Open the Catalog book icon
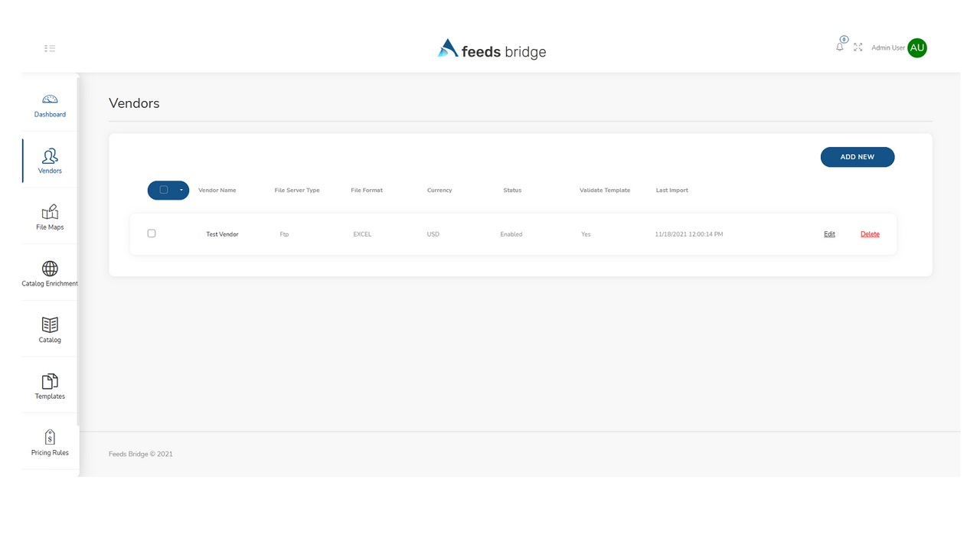 tap(50, 325)
